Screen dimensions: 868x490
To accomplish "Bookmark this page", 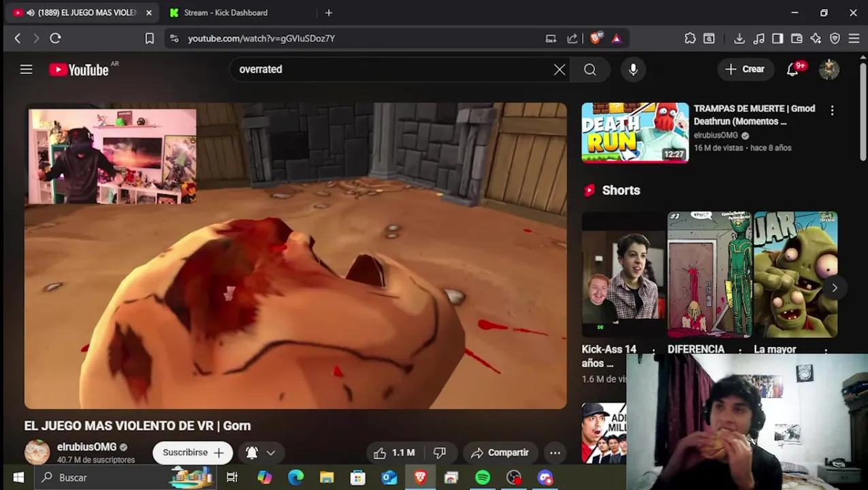I will pyautogui.click(x=150, y=38).
